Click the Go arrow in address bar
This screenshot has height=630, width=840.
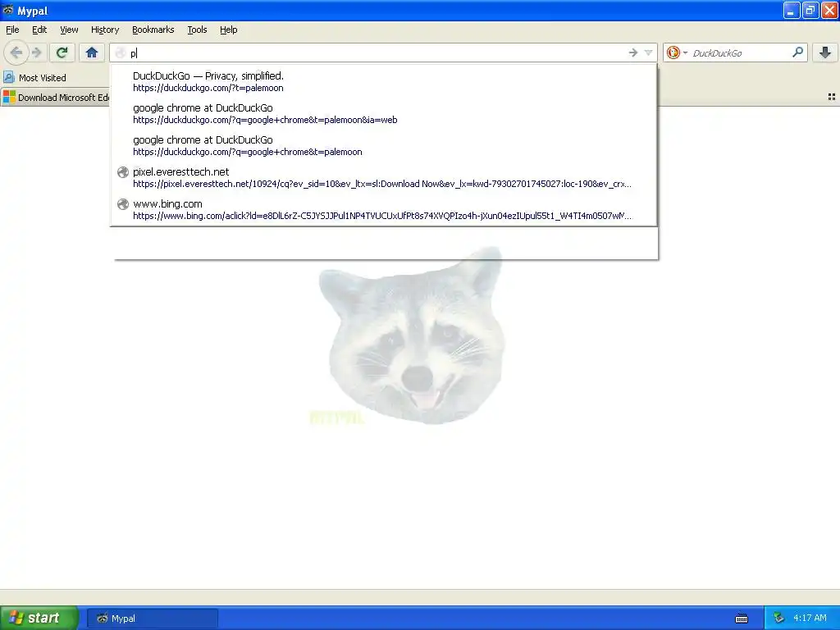633,52
